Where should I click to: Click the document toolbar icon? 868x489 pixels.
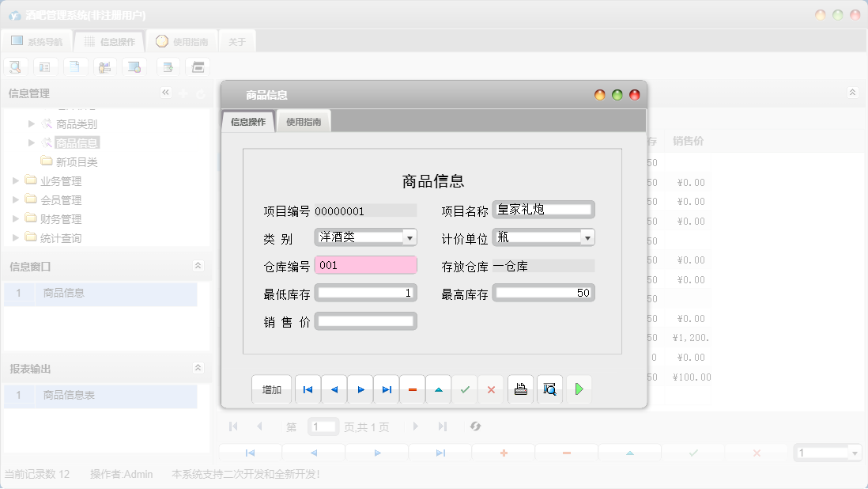75,66
